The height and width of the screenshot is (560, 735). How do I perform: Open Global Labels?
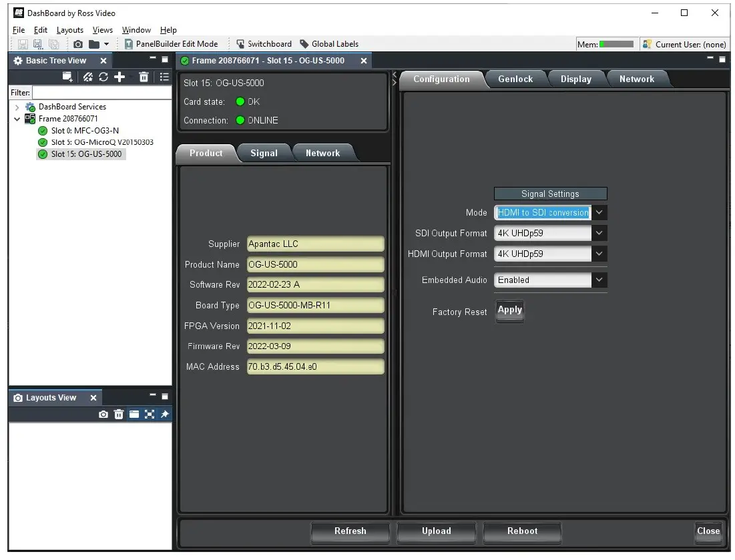pyautogui.click(x=329, y=44)
